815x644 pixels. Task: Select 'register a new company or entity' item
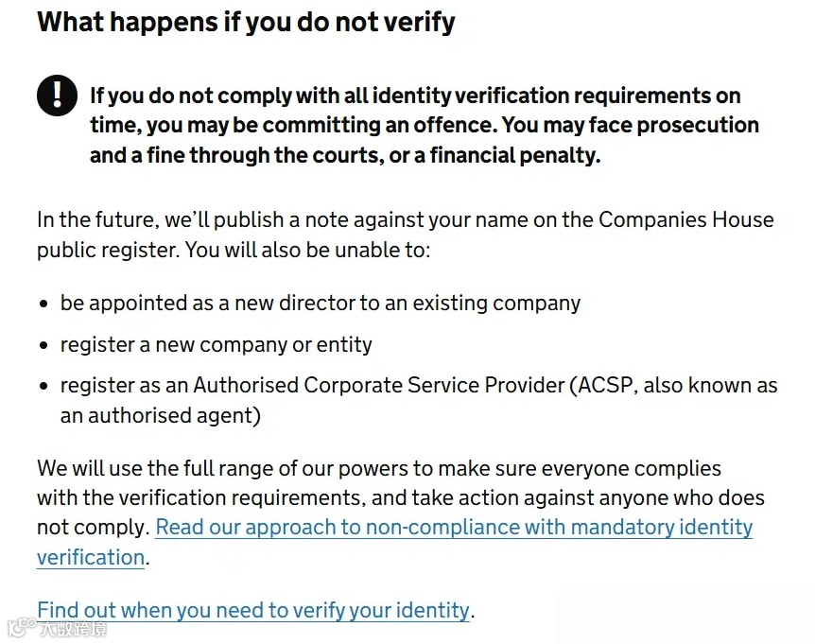[217, 344]
